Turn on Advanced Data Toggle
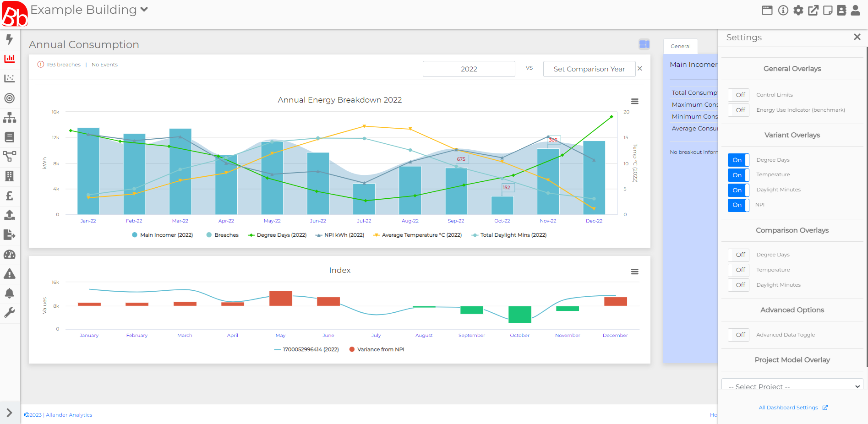868x424 pixels. (x=738, y=335)
